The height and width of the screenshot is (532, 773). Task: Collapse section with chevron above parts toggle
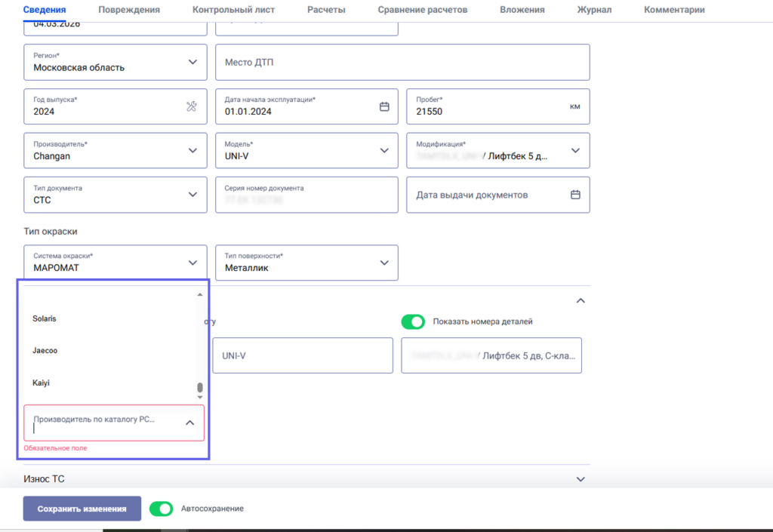pos(580,300)
